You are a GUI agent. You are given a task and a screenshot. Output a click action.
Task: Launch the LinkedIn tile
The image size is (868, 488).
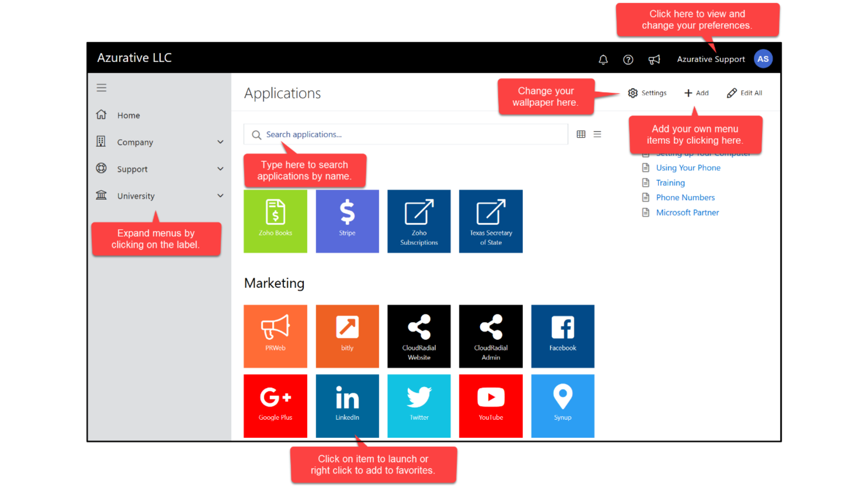coord(347,406)
